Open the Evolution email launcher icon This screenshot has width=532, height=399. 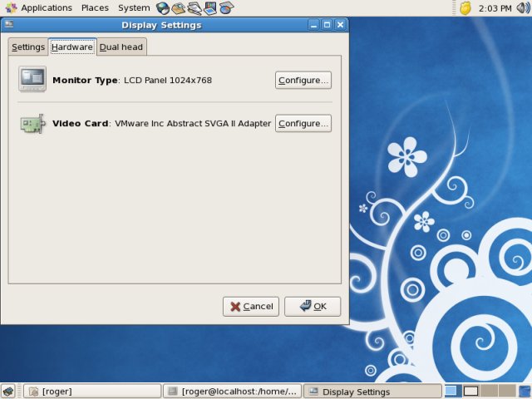click(179, 8)
